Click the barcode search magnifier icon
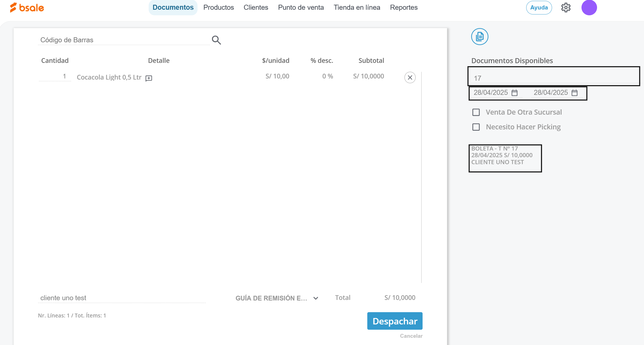The height and width of the screenshot is (345, 644). (x=216, y=40)
